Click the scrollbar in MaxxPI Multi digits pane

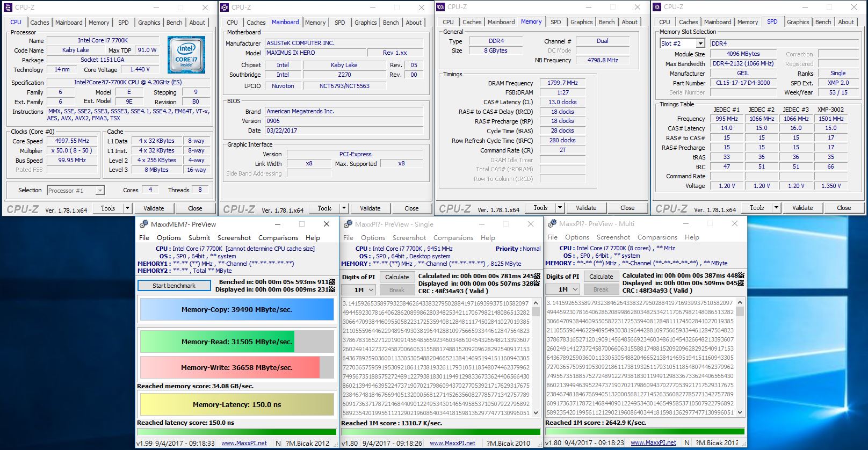(740, 357)
